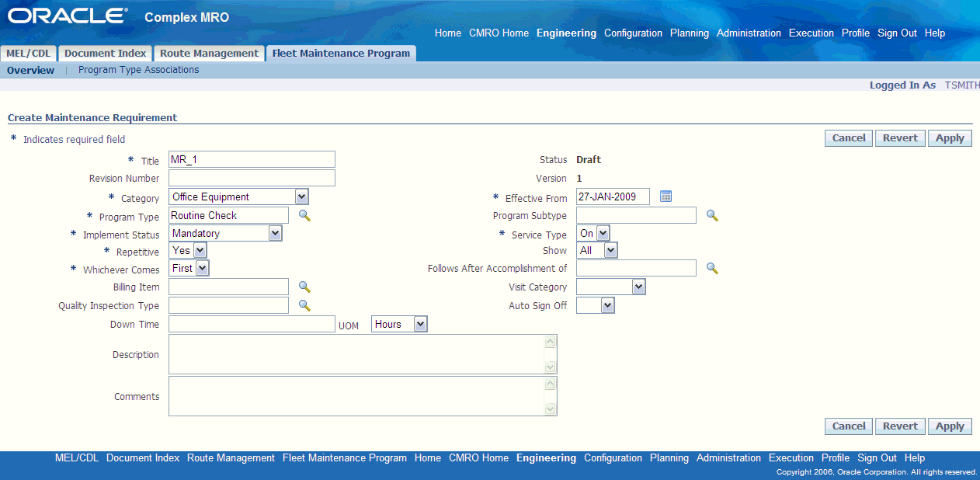Image resolution: width=980 pixels, height=480 pixels.
Task: Open Planning link in footer
Action: (669, 458)
